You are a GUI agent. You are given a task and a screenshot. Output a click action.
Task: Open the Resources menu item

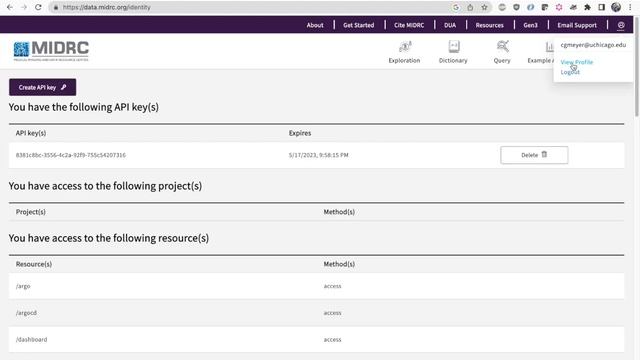(489, 25)
